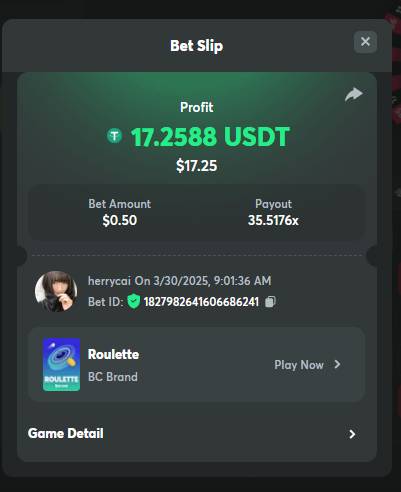Click the Bet Slip title header

tap(196, 46)
